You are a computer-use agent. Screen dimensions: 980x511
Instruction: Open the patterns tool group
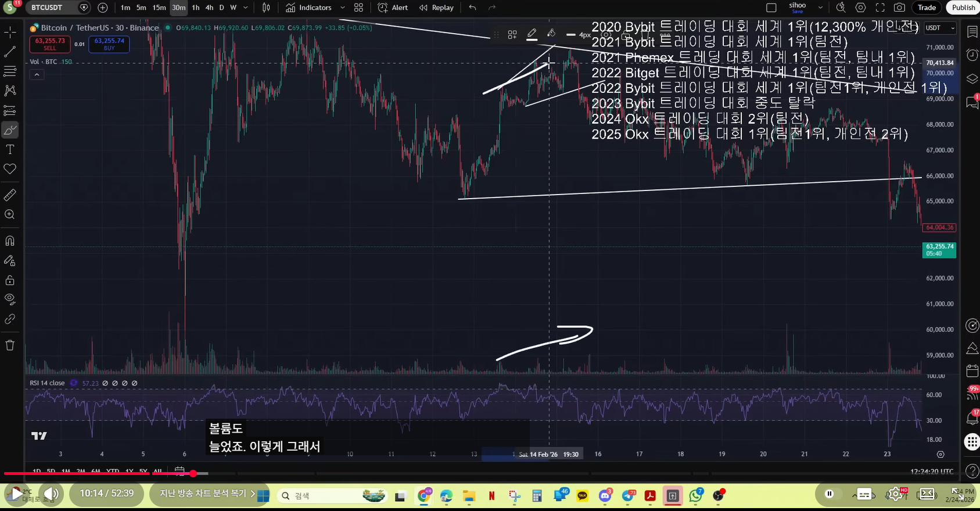[10, 91]
